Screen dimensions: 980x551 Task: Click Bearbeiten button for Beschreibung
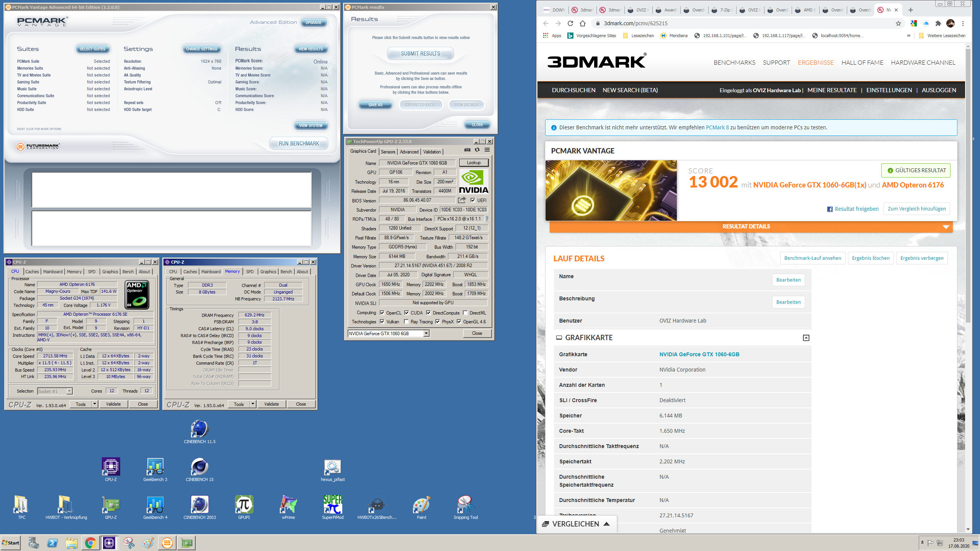pyautogui.click(x=788, y=302)
